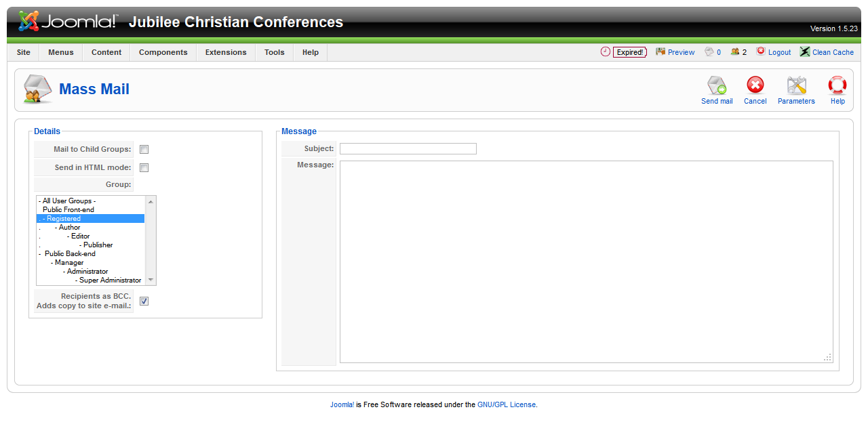
Task: Select the Super Administrator group
Action: tap(91, 280)
